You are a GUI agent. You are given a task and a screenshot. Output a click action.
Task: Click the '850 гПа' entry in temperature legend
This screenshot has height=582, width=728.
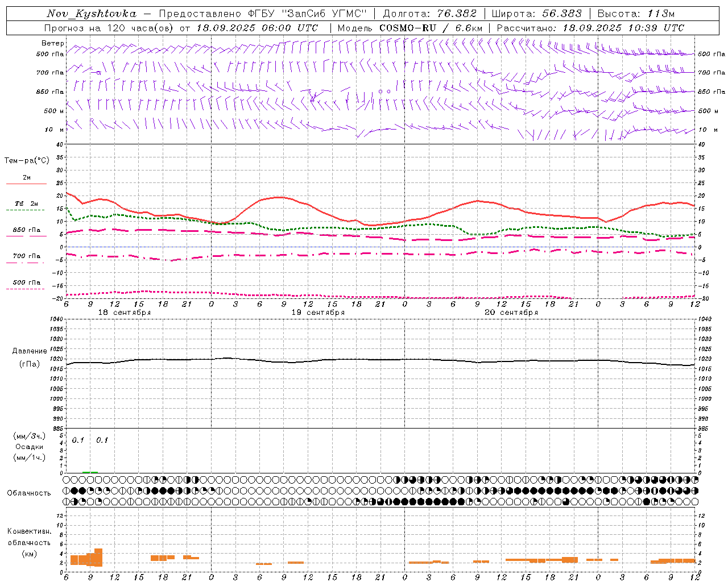point(26,232)
